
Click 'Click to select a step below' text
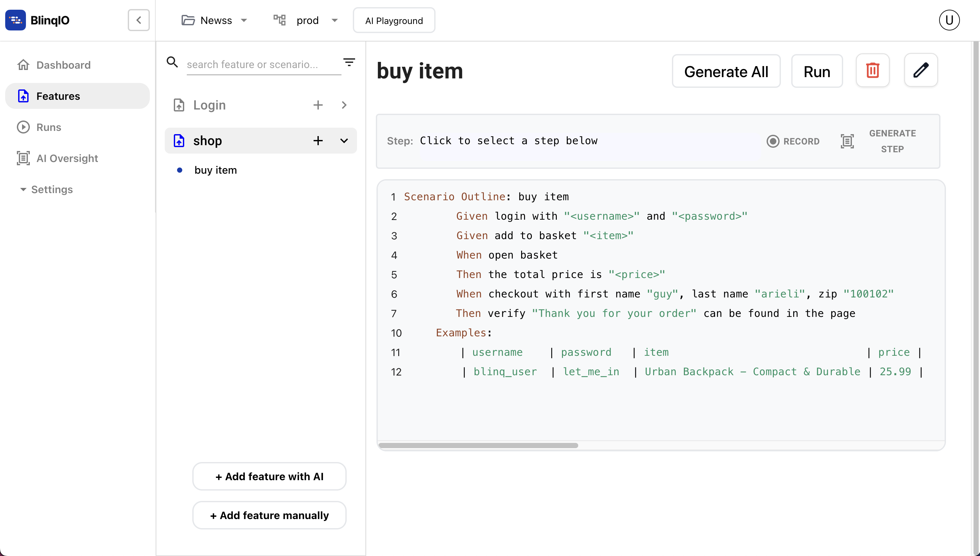click(508, 141)
